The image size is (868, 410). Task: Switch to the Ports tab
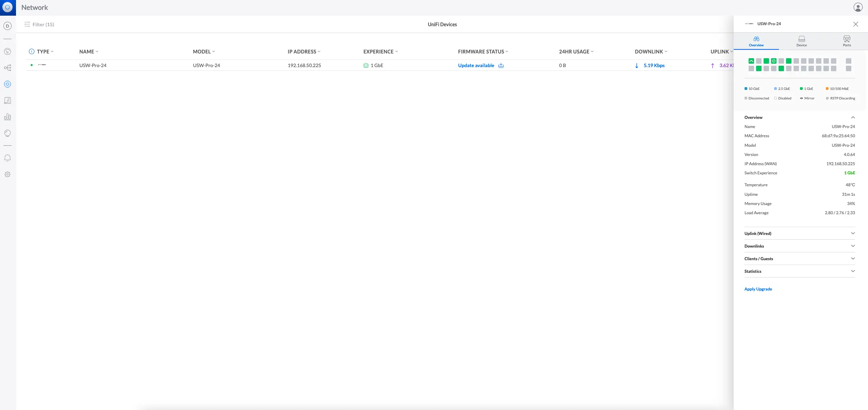[847, 41]
